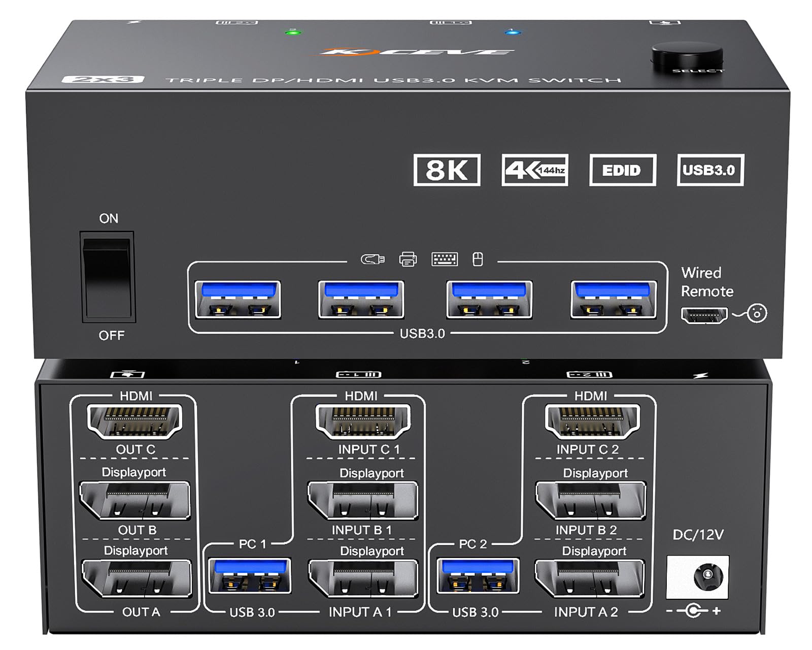Click the KCEVE brand logo

416,52
